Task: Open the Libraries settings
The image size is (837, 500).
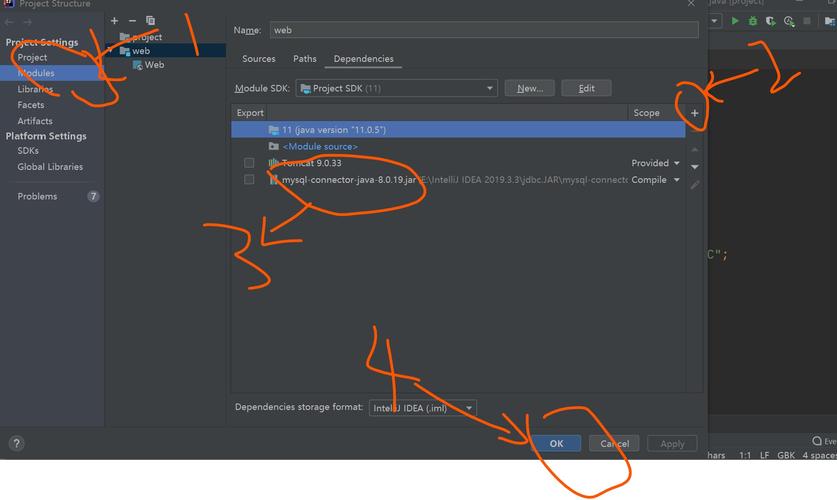Action: pyautogui.click(x=35, y=89)
